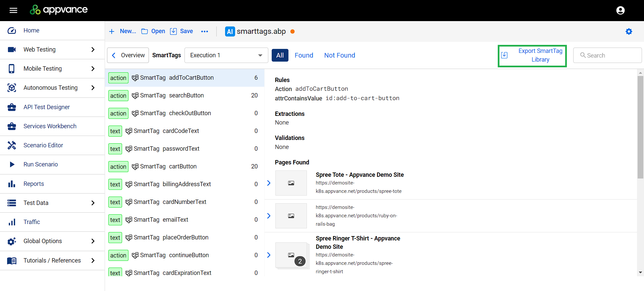Select the billingAddressText SmartTag row
The height and width of the screenshot is (291, 644).
click(x=184, y=185)
